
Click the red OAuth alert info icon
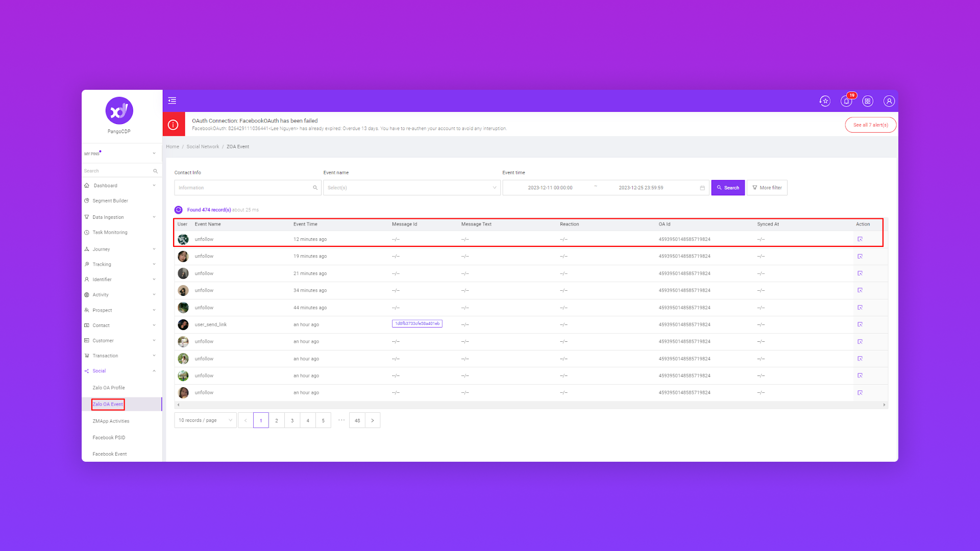pyautogui.click(x=174, y=124)
